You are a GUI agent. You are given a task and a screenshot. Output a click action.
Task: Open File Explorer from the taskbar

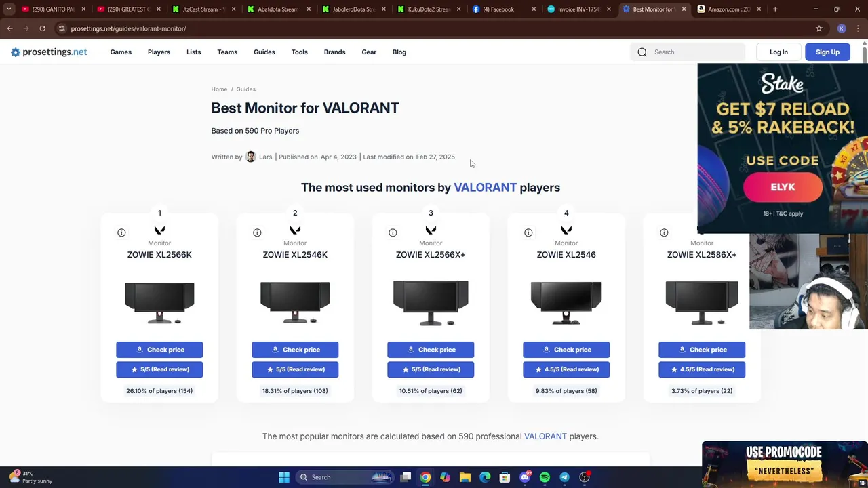tap(465, 477)
